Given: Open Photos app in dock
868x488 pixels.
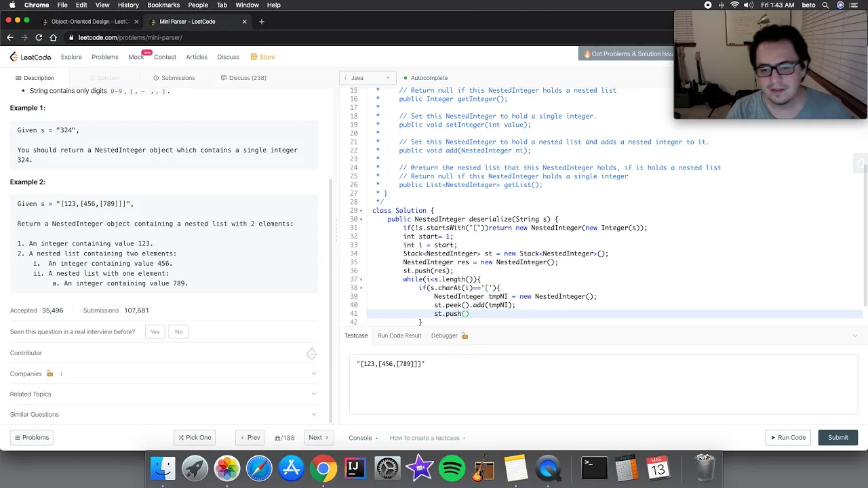Looking at the screenshot, I should (227, 468).
